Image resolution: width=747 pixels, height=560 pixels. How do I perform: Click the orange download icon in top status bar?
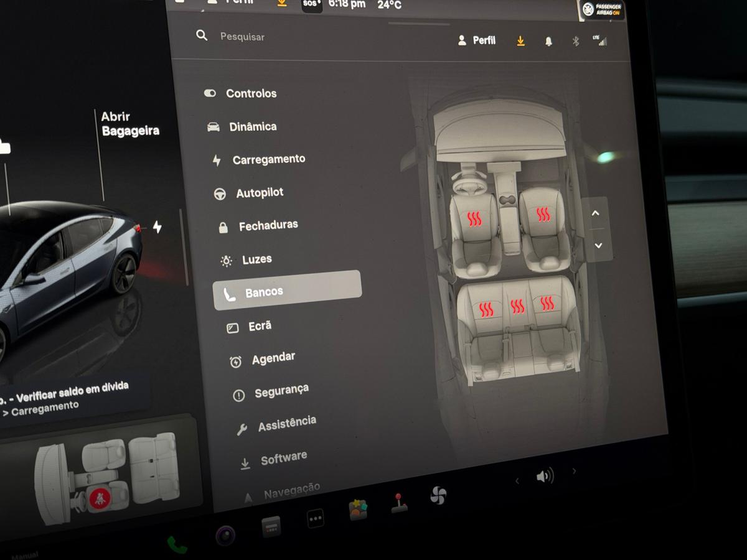[281, 2]
